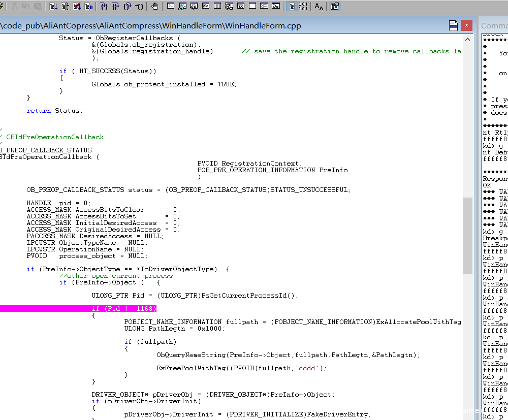This screenshot has height=420, width=508.
Task: Open the Registers window (0x icon)
Action: pyautogui.click(x=206, y=7)
